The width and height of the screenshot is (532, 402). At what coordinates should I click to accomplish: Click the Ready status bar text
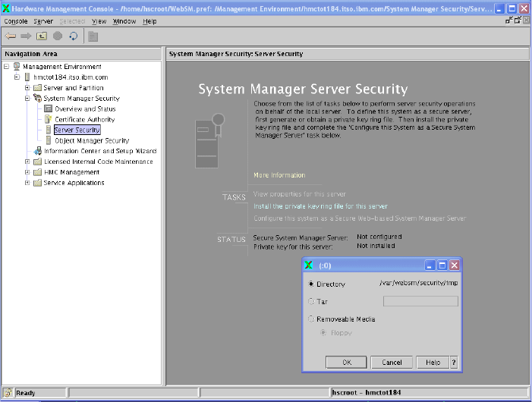(26, 393)
